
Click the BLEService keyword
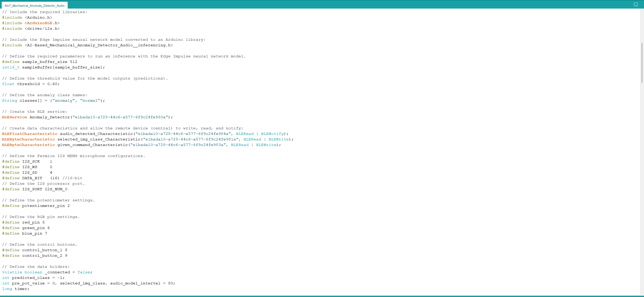[x=14, y=117]
